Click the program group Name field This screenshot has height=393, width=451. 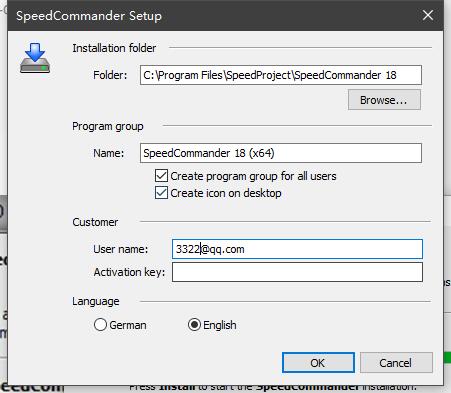coord(281,153)
